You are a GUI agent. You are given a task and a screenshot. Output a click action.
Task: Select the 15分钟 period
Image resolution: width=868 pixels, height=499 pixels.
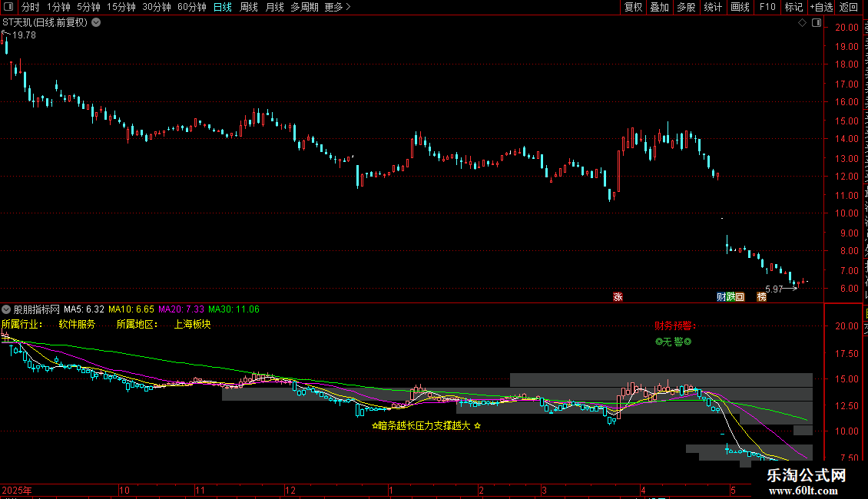coord(121,7)
